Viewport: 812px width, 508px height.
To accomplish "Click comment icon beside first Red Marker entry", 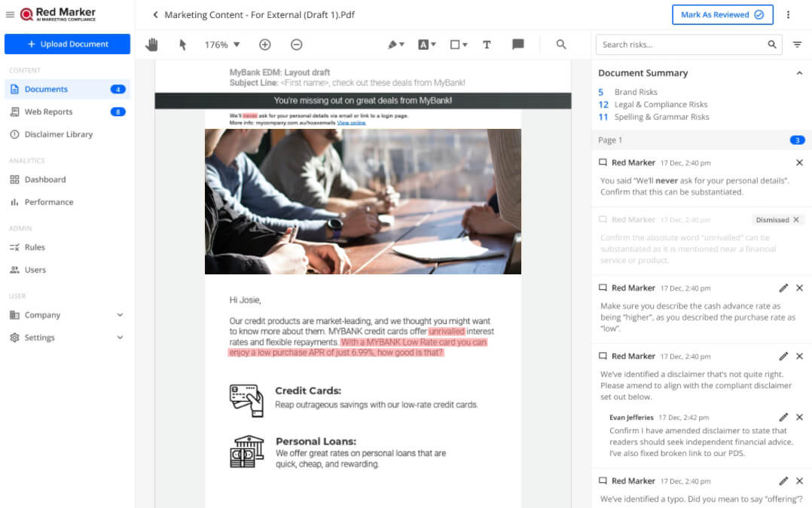I will tap(603, 163).
